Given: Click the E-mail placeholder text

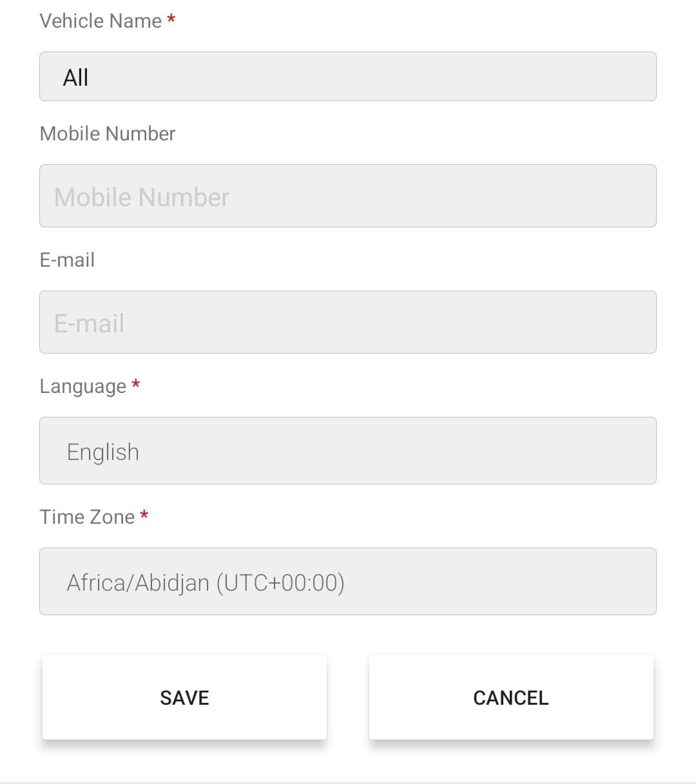Looking at the screenshot, I should [x=89, y=323].
